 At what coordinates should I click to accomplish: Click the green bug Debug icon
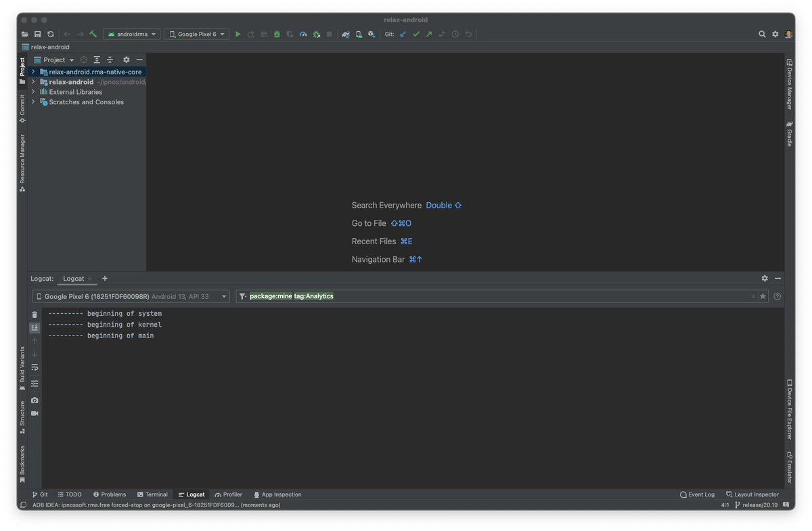277,34
